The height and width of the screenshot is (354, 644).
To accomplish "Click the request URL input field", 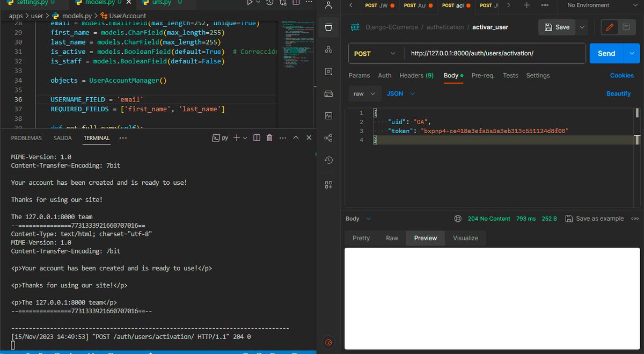I will tap(495, 54).
